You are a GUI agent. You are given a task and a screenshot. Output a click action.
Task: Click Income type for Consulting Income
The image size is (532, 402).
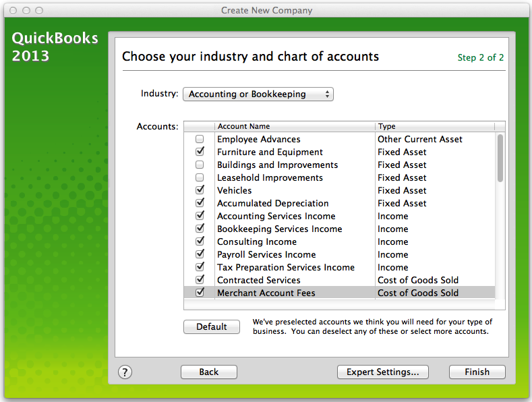click(392, 241)
